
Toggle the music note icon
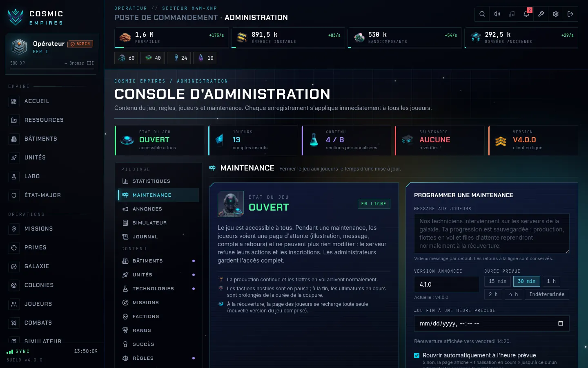[512, 14]
